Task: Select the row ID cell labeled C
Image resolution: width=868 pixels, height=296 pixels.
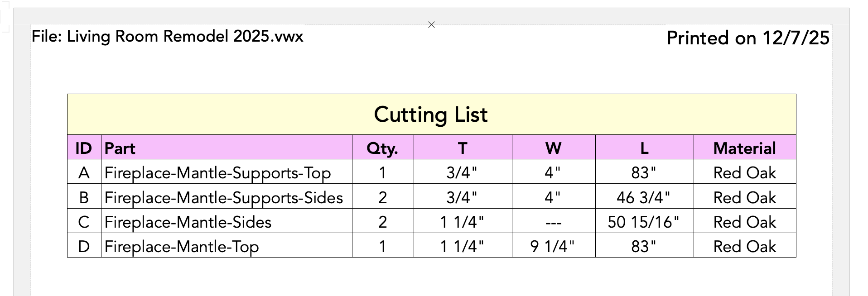Action: tap(84, 222)
